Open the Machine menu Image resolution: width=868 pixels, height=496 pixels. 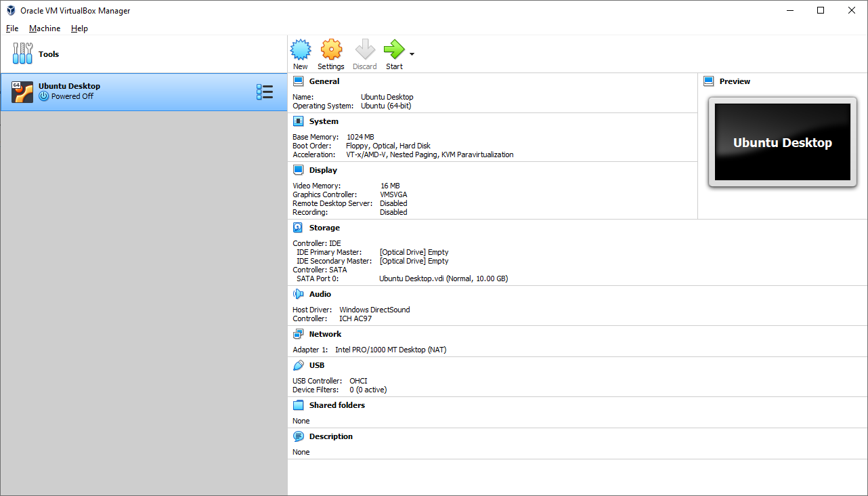(x=45, y=28)
